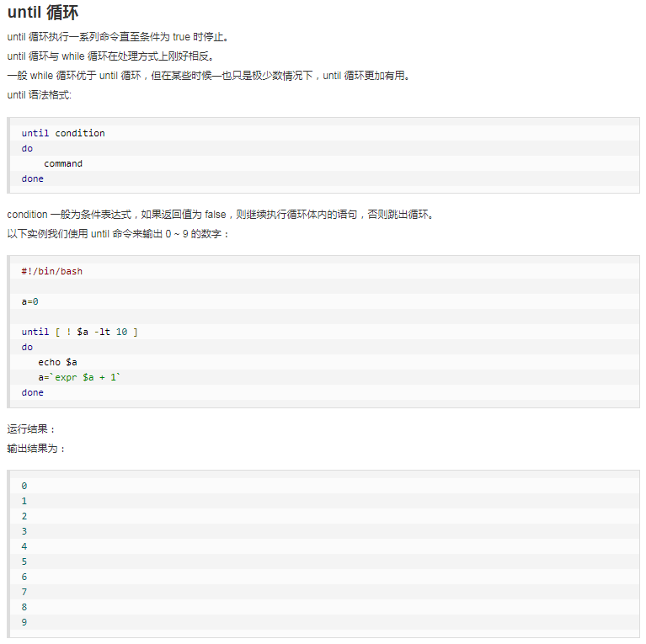Click output line "2"
The width and height of the screenshot is (646, 644).
point(24,516)
